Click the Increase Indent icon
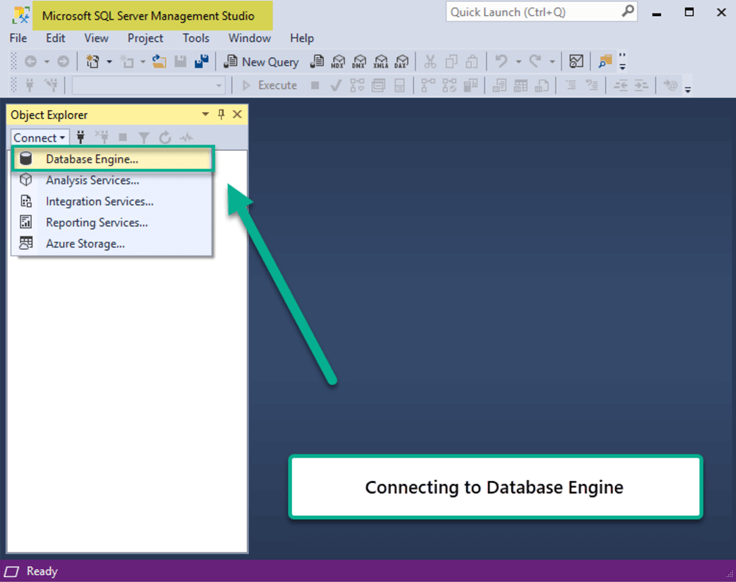The image size is (736, 582). [x=642, y=85]
